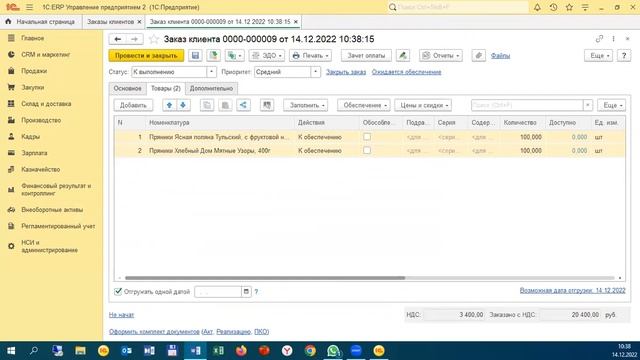Open the Печать dropdown
Viewport: 640px width, 360px height.
(310, 56)
